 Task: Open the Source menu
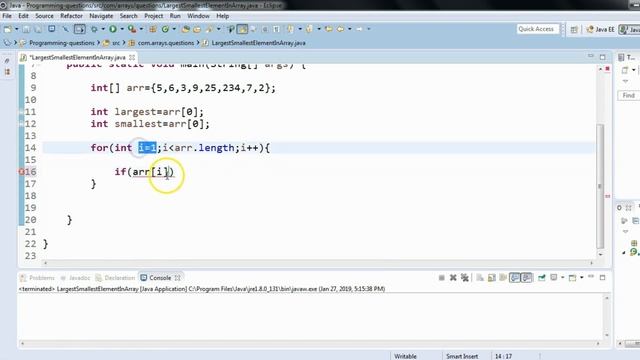(x=44, y=16)
